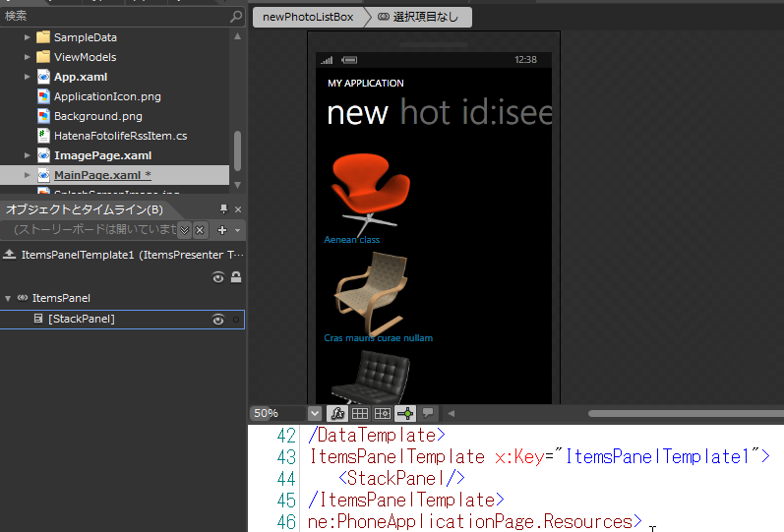Select the 'new' pivot header
784x532 pixels.
[357, 113]
